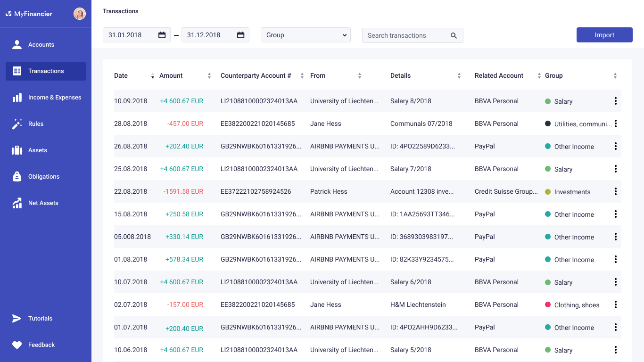Image resolution: width=644 pixels, height=362 pixels.
Task: Expand the Group filter dropdown
Action: [305, 35]
